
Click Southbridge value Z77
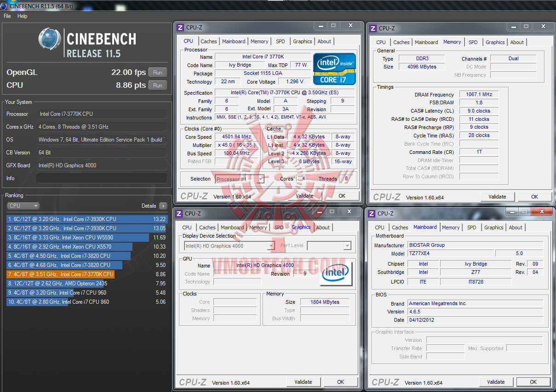[x=476, y=273]
